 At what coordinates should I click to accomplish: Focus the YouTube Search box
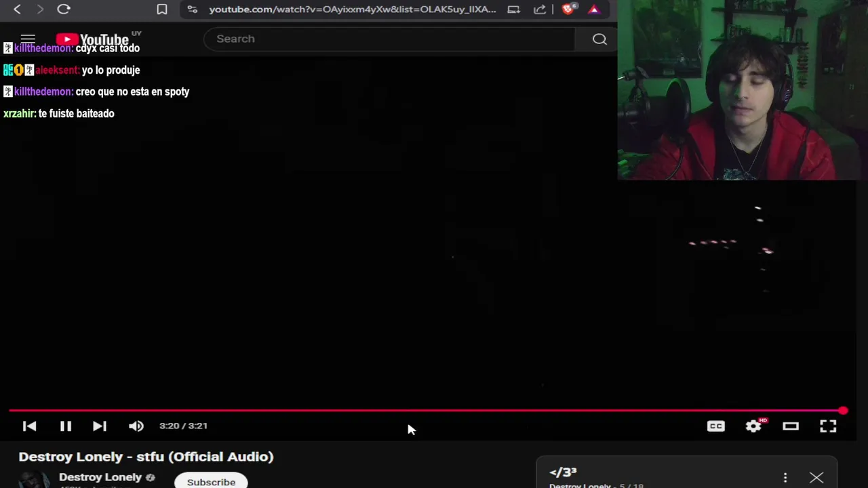389,39
